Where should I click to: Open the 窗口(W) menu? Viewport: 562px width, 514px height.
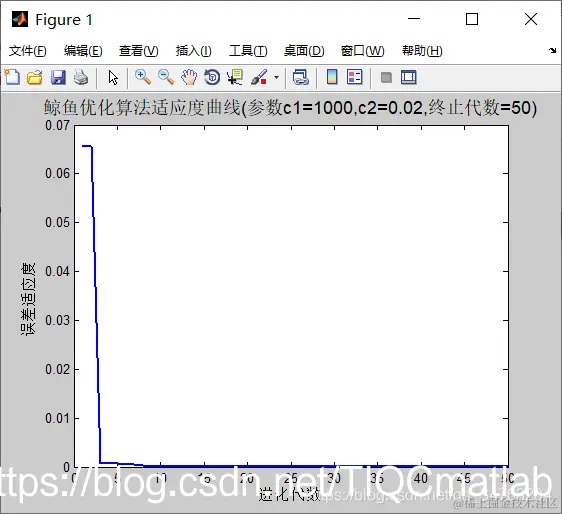[x=362, y=51]
